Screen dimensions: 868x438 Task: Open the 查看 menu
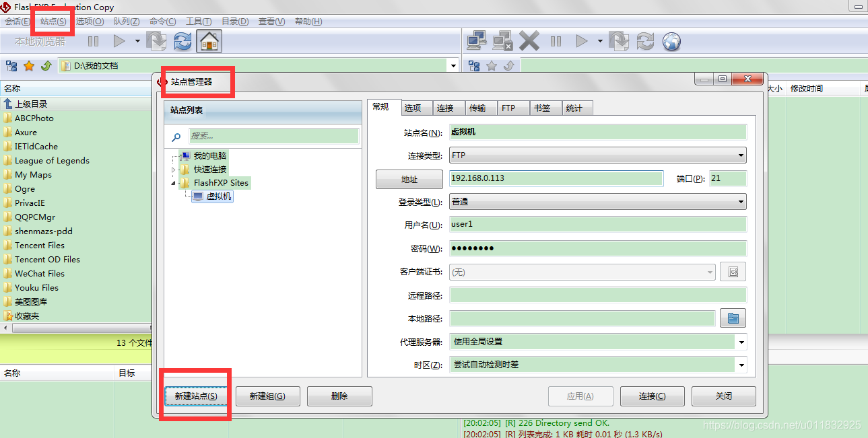coord(271,22)
